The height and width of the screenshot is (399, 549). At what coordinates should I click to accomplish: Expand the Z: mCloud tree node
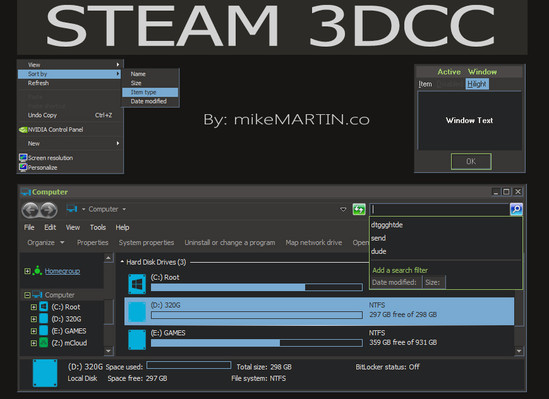pos(34,343)
